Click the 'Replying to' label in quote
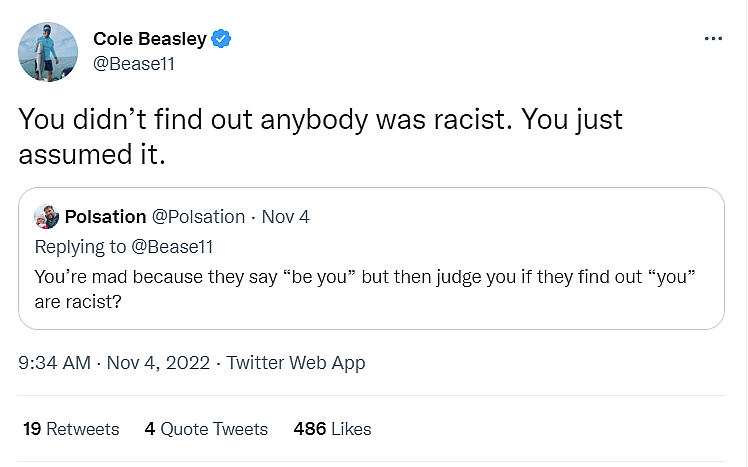 [x=81, y=247]
